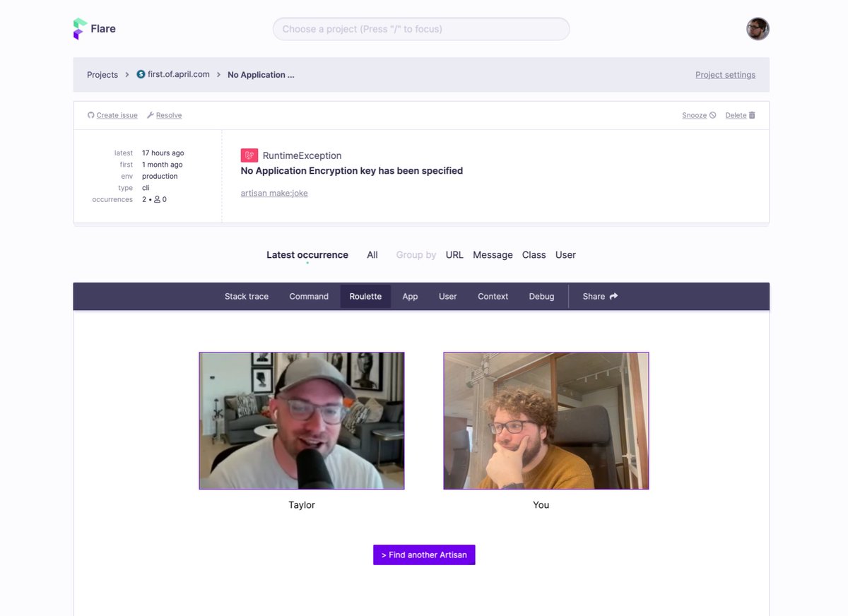Open the Debug tab
Image resolution: width=848 pixels, height=616 pixels.
click(541, 297)
